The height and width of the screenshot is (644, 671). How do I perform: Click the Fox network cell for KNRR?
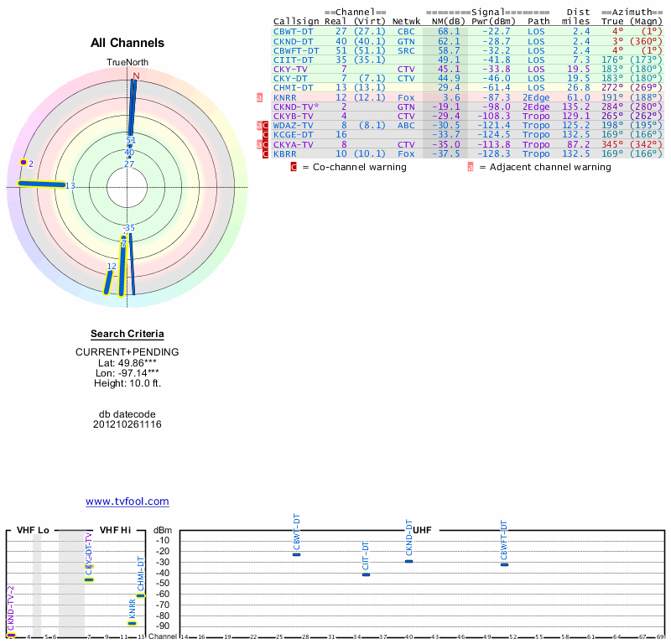406,97
